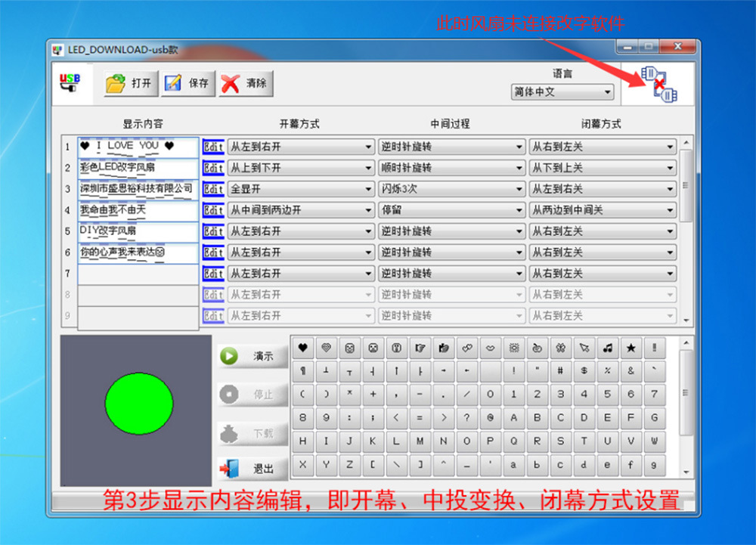Insert the paragraph mark ¶ symbol

point(303,370)
